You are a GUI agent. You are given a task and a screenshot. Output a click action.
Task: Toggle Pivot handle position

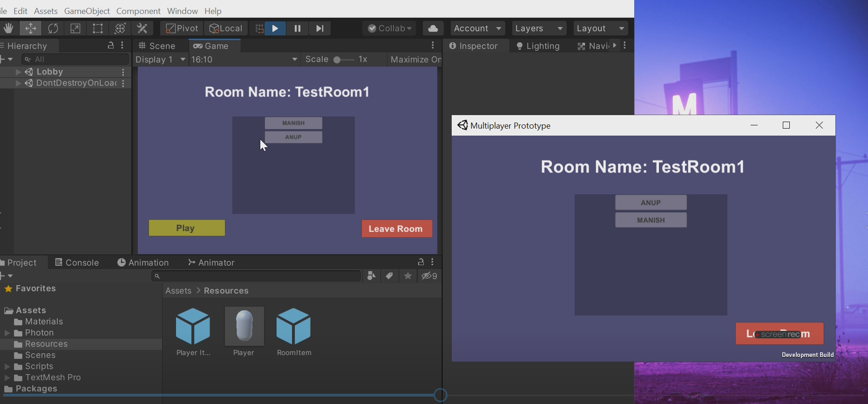182,28
